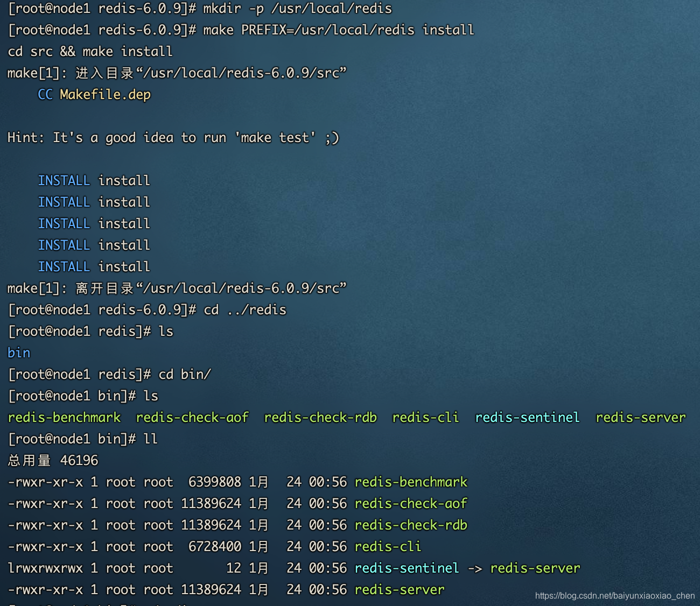Click 'redis-check-rdb' in the ls output row
The width and height of the screenshot is (700, 606).
[x=320, y=418]
